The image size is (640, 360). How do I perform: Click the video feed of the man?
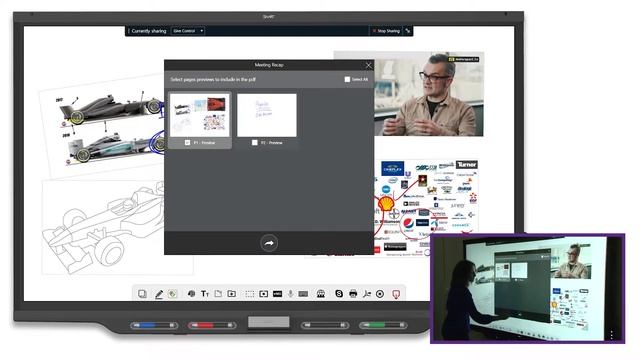click(x=429, y=94)
